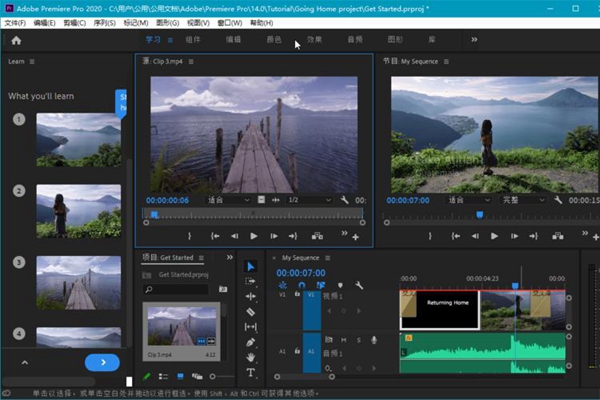Click the project panel thumbnail zoom slider
Viewport: 600px width, 400px height.
click(x=215, y=377)
